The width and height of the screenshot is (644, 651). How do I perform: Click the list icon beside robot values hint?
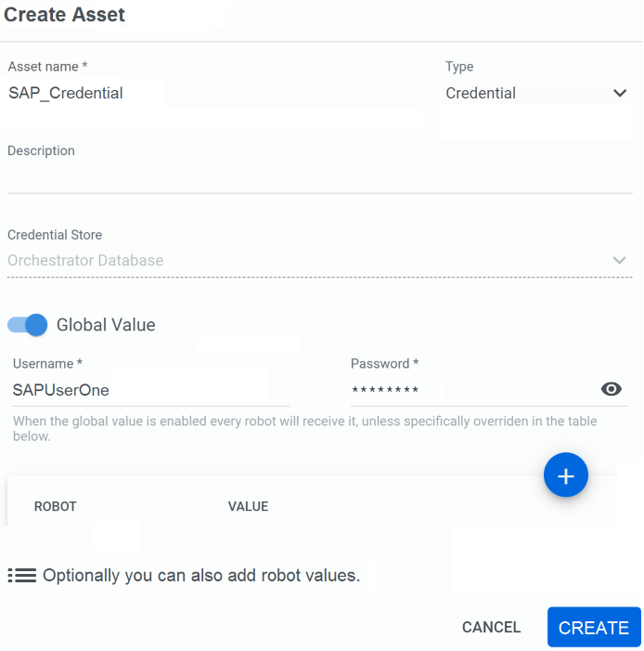[22, 576]
